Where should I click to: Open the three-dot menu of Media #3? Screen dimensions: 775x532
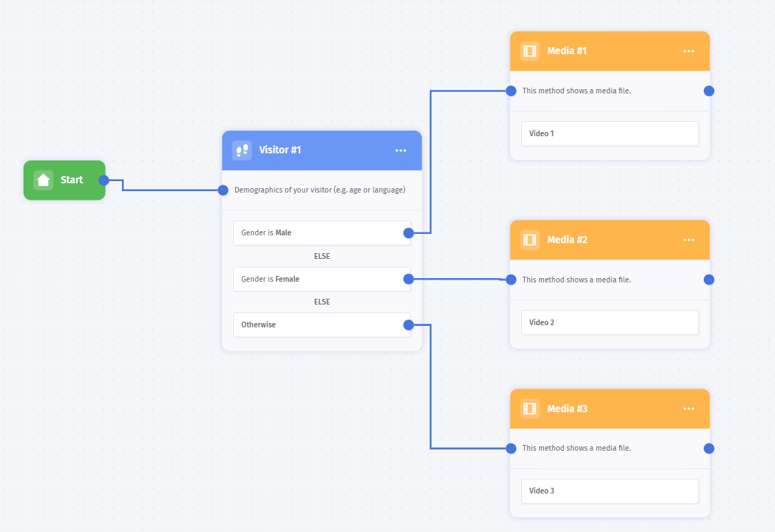click(689, 409)
